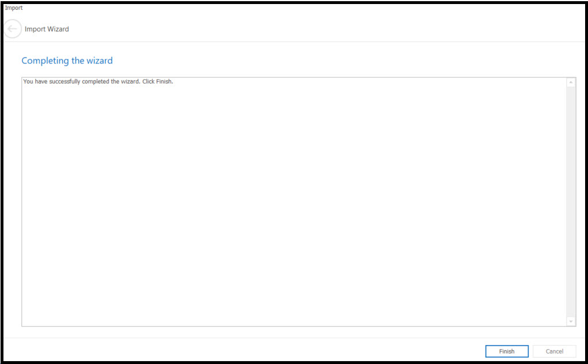Click the Finish button
This screenshot has height=364, width=588.
point(507,351)
